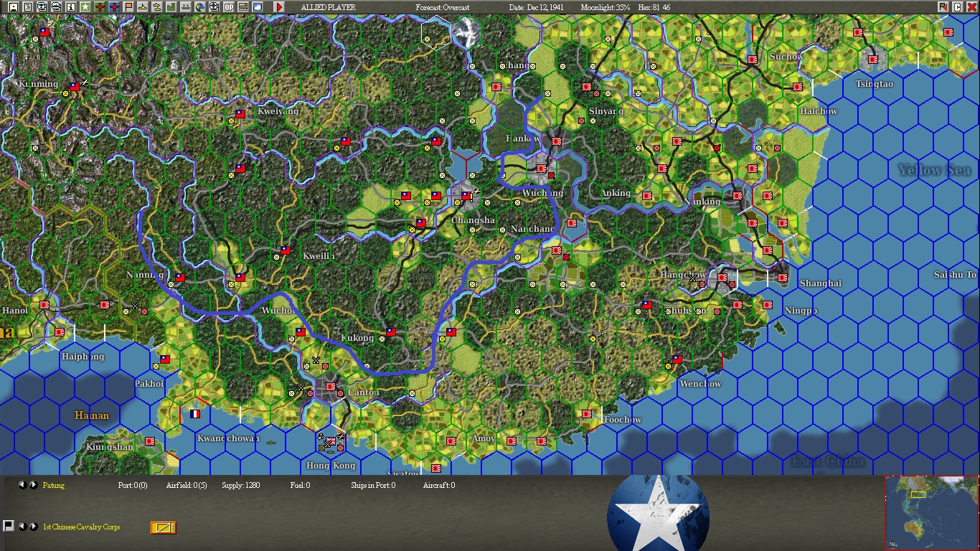Click the 'C' button at top right
Image resolution: width=980 pixels, height=551 pixels.
point(957,7)
